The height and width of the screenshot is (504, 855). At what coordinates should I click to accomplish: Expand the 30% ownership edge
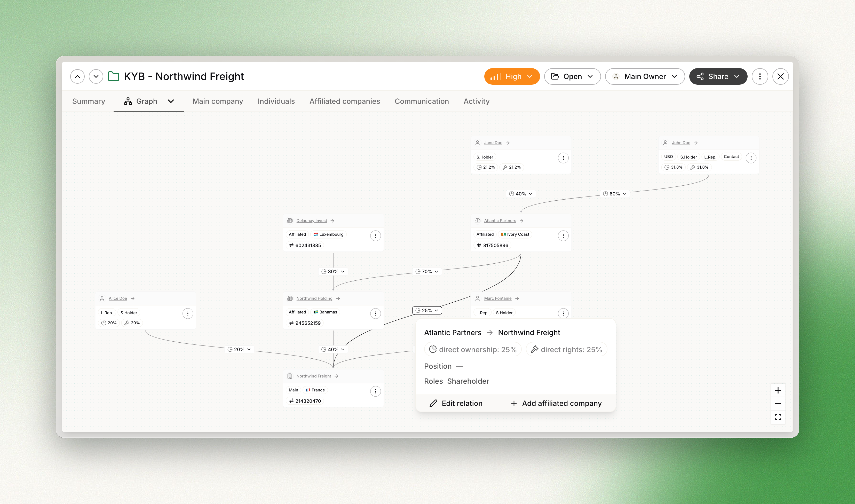pyautogui.click(x=333, y=272)
